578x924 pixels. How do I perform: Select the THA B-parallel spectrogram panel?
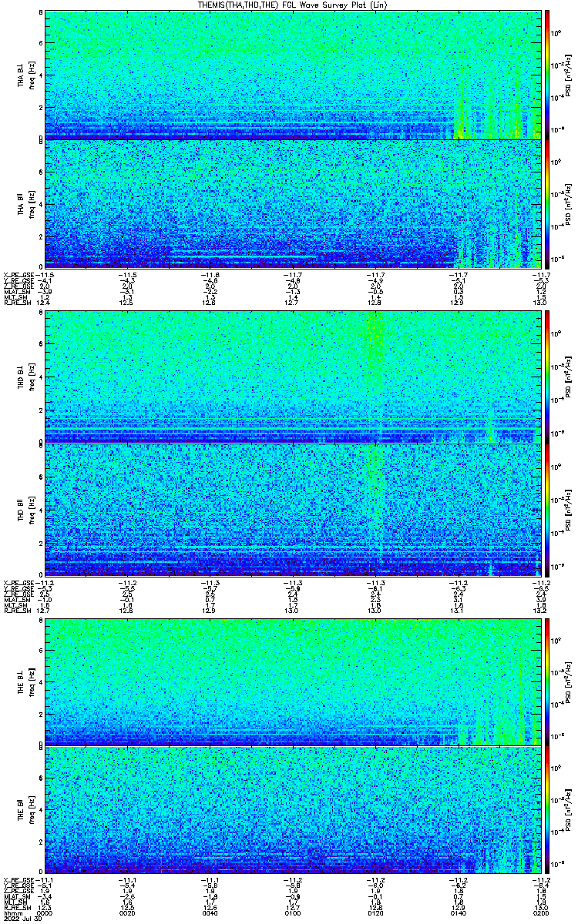[x=292, y=203]
